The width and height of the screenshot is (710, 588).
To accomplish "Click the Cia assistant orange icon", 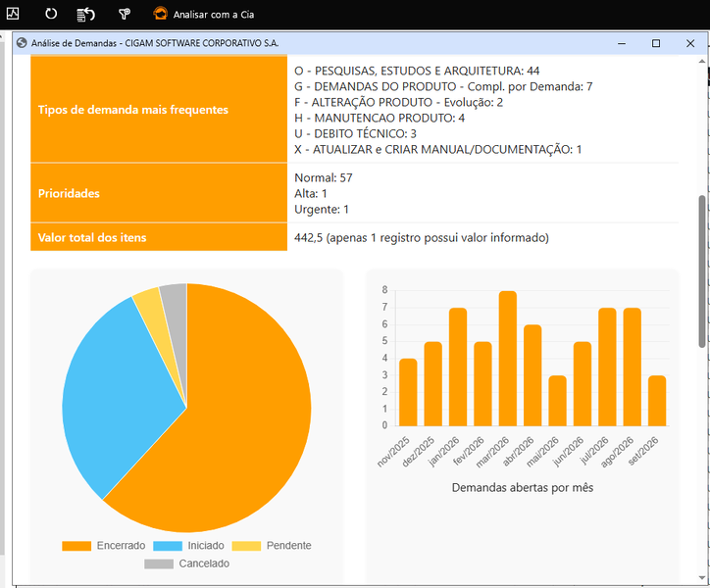I will (160, 14).
